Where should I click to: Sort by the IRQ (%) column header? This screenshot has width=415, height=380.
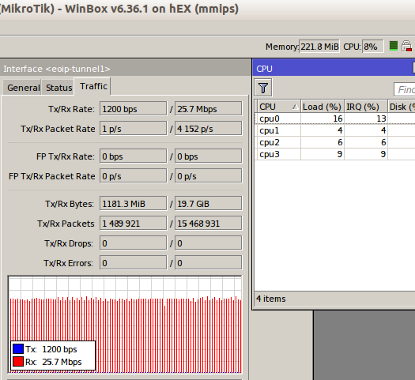366,107
